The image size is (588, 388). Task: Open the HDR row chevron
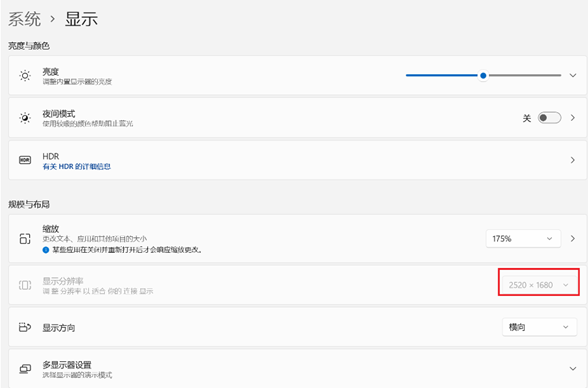[x=573, y=160]
